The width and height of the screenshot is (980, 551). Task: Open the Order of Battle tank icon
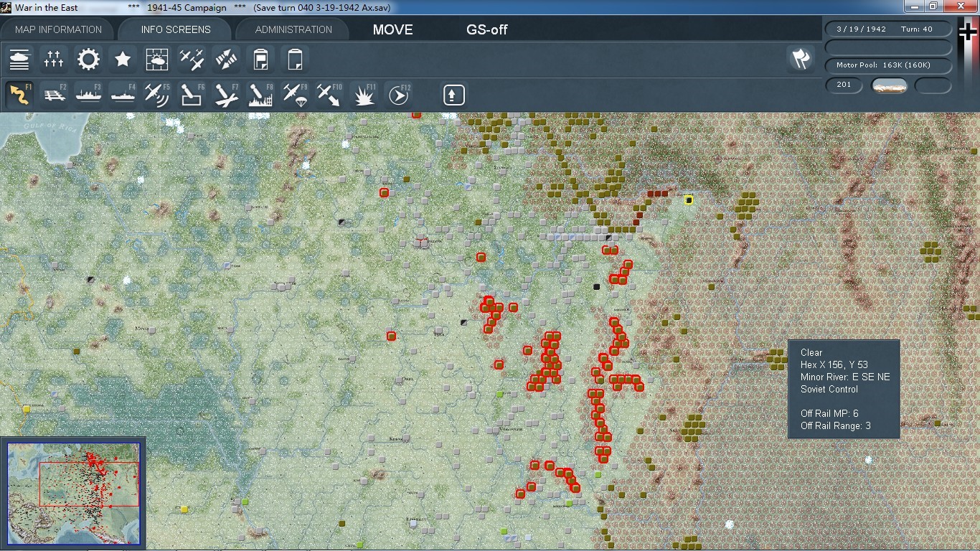click(19, 60)
